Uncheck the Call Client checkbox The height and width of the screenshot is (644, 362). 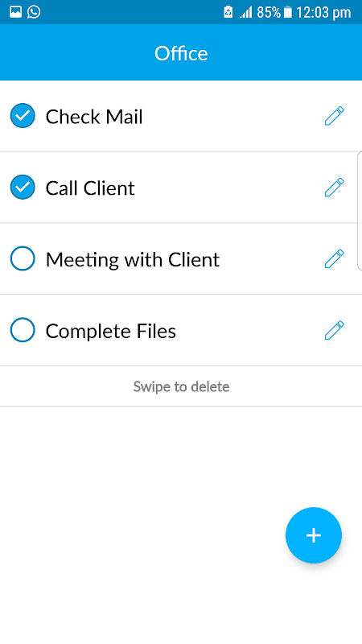[x=23, y=188]
